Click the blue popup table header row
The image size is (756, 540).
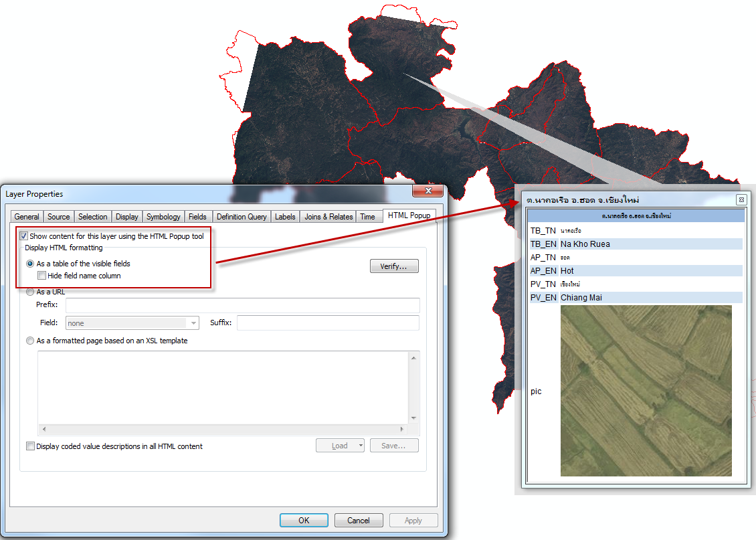[636, 215]
